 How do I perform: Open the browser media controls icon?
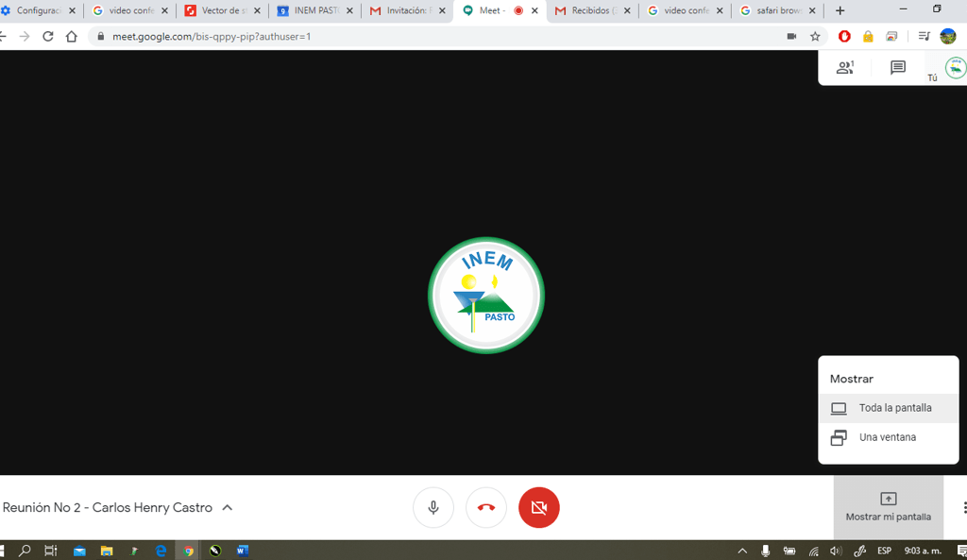[924, 37]
